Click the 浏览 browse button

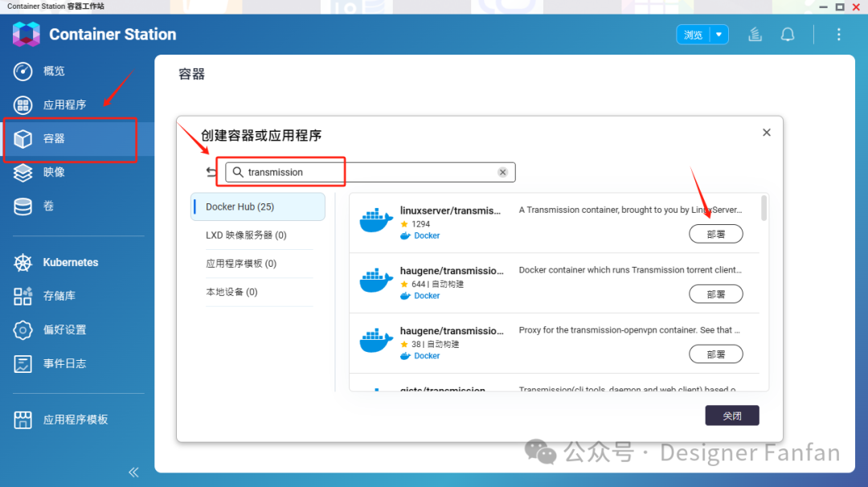693,35
